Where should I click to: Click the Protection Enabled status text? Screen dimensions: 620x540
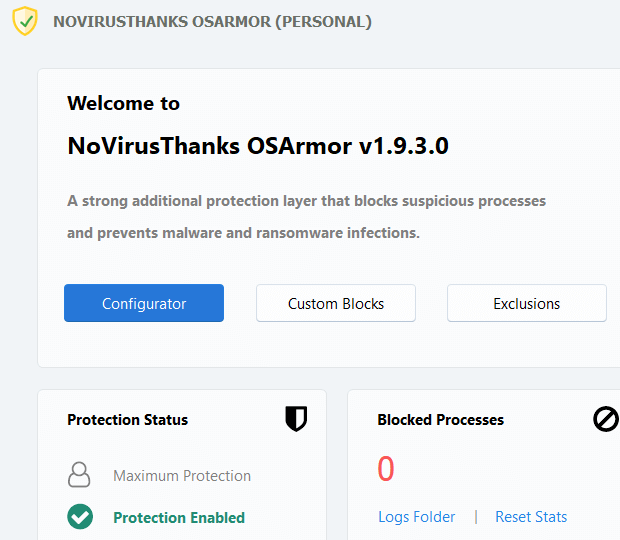click(179, 517)
